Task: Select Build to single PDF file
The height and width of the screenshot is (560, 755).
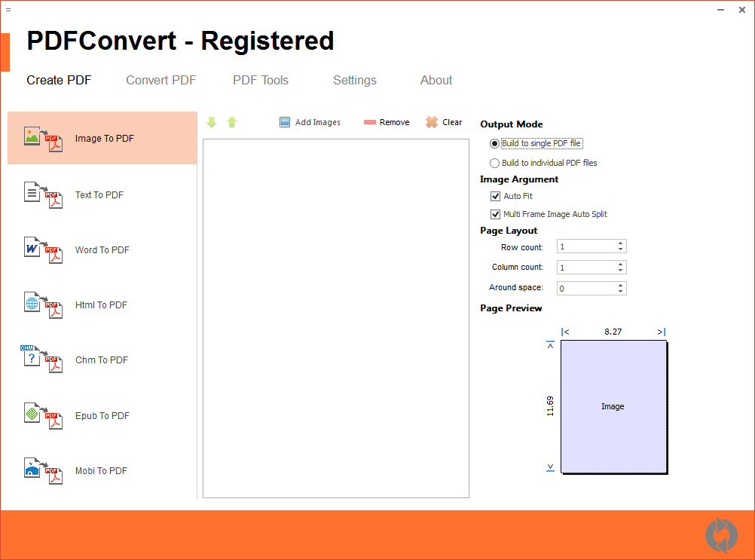Action: click(536, 143)
